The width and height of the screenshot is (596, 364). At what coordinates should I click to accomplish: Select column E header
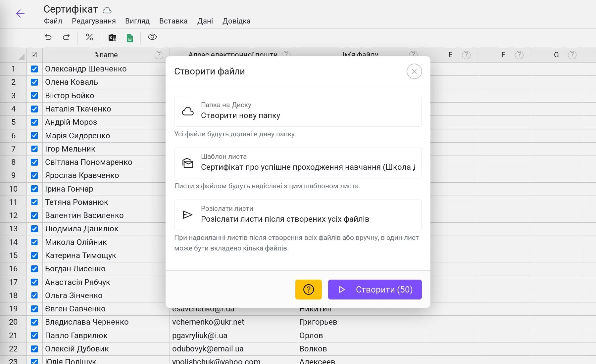[x=450, y=55]
